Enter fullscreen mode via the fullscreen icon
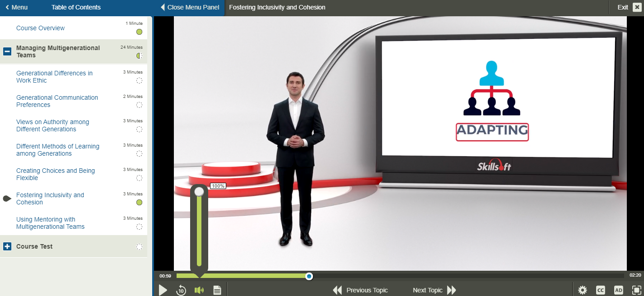644x296 pixels. 636,290
